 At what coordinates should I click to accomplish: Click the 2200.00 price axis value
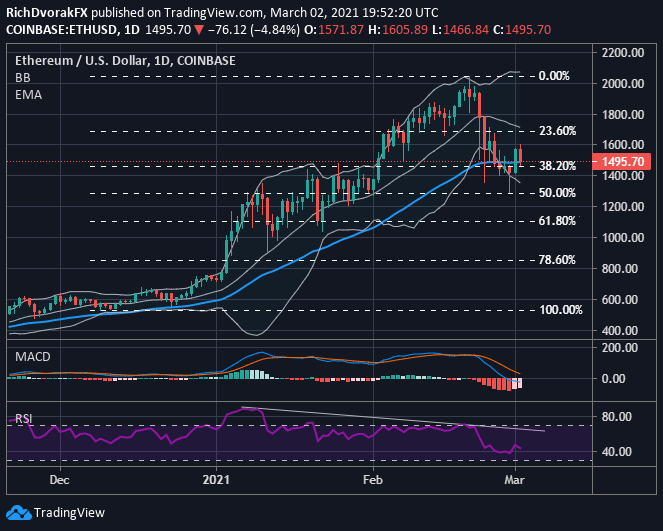[623, 53]
